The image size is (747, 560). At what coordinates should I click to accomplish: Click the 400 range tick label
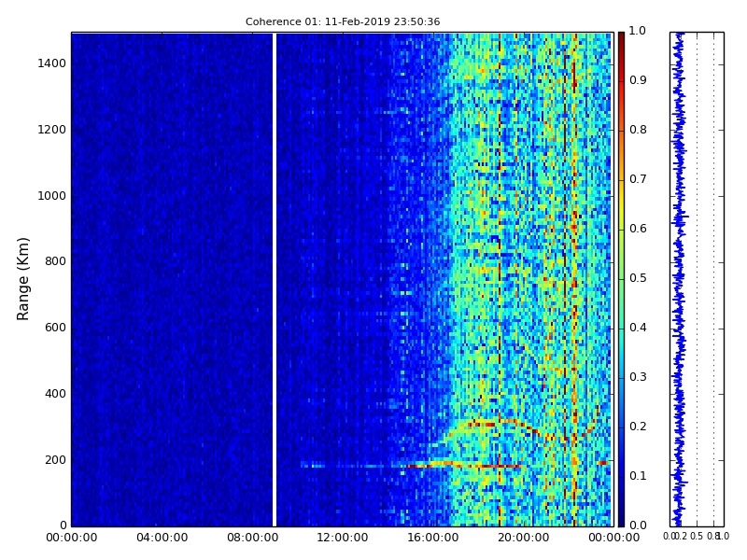point(55,394)
